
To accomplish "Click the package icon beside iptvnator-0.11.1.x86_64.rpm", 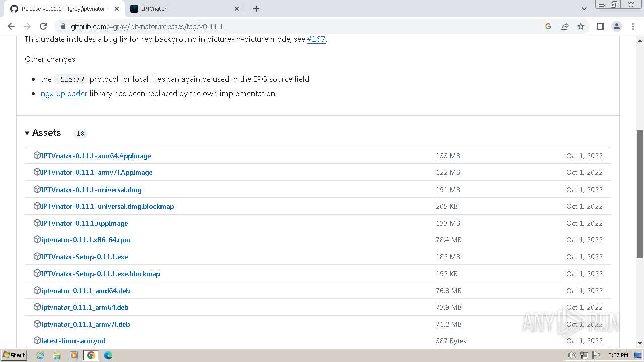I will coord(37,240).
